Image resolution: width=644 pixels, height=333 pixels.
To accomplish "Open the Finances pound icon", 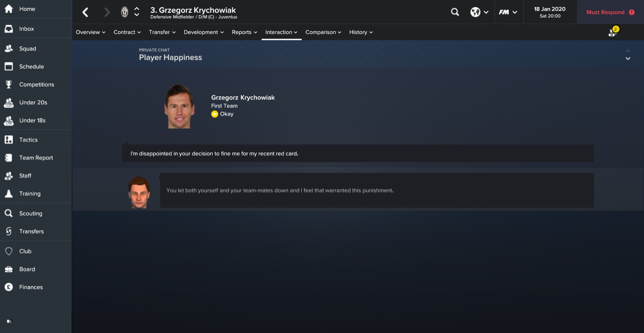I will point(8,287).
